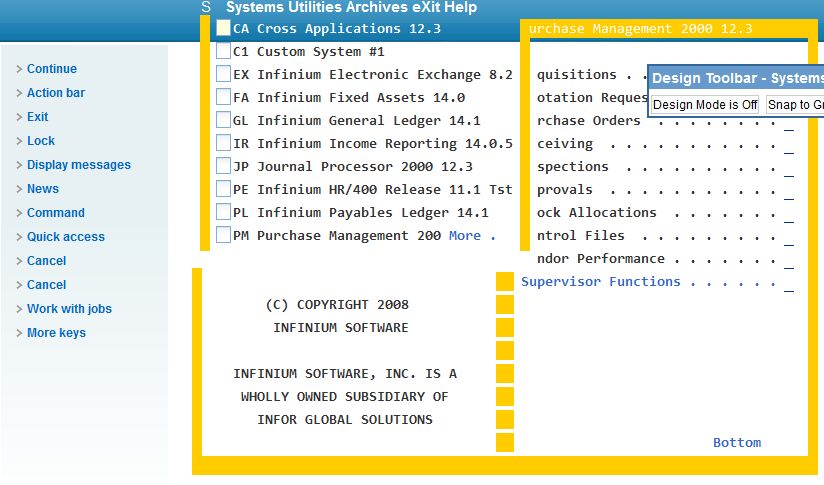Viewport: 824px width, 485px height.
Task: Click the Control Files menu text
Action: coord(581,235)
